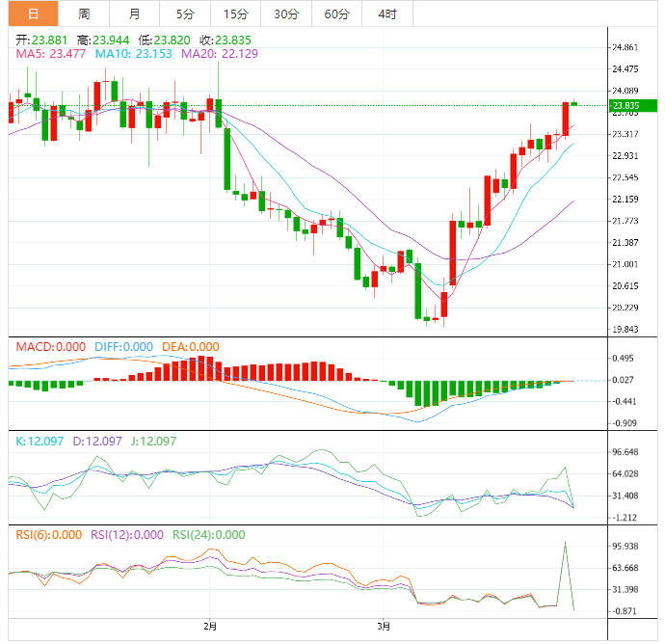This screenshot has height=644, width=665.
Task: Click the RSI(24):0.000 indicator label
Action: click(x=208, y=534)
